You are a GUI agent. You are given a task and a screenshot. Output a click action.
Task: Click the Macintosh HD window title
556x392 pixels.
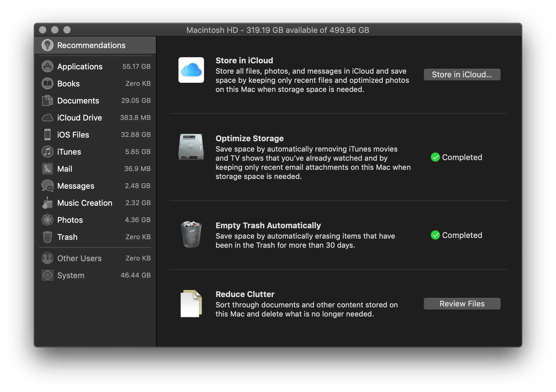click(278, 30)
